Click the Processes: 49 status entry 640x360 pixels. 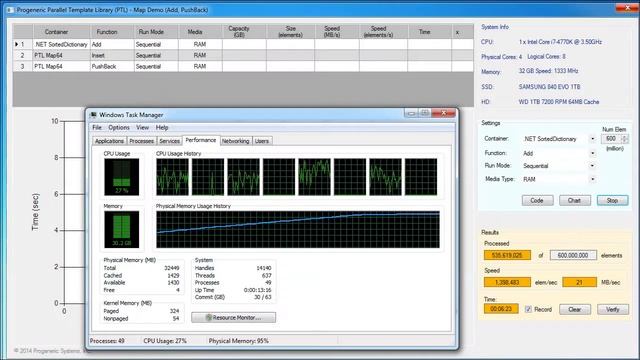click(107, 341)
